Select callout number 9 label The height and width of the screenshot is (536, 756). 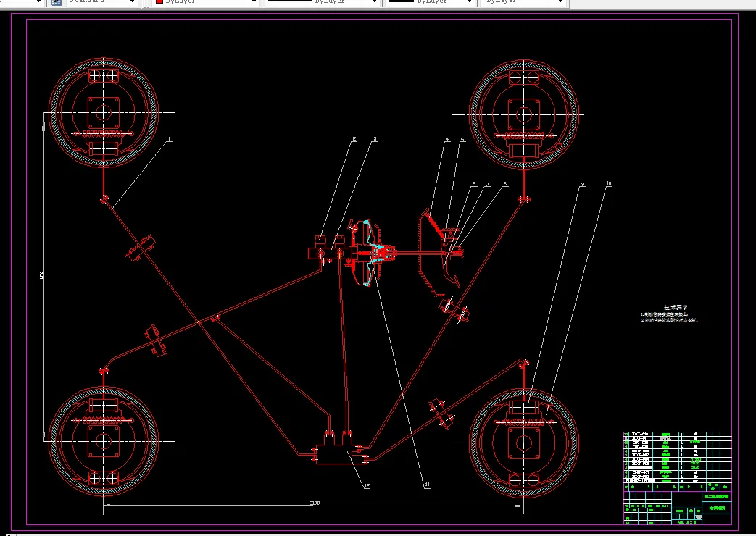[x=583, y=184]
